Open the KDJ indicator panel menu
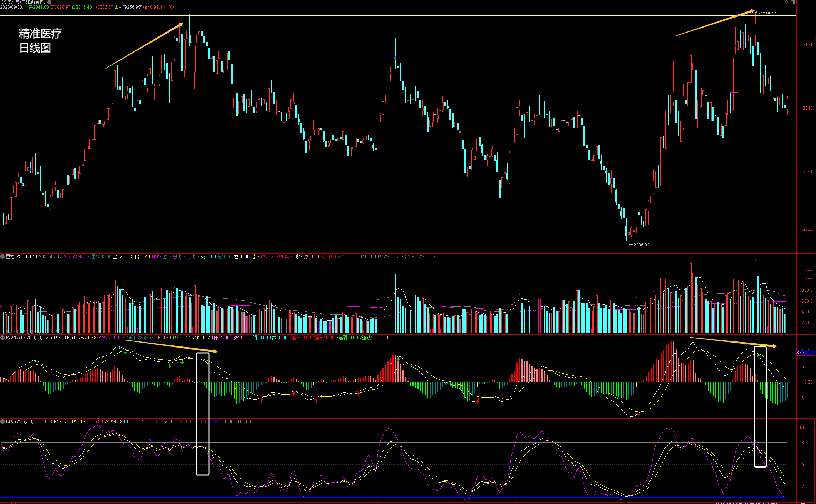The height and width of the screenshot is (504, 816). tap(3, 421)
